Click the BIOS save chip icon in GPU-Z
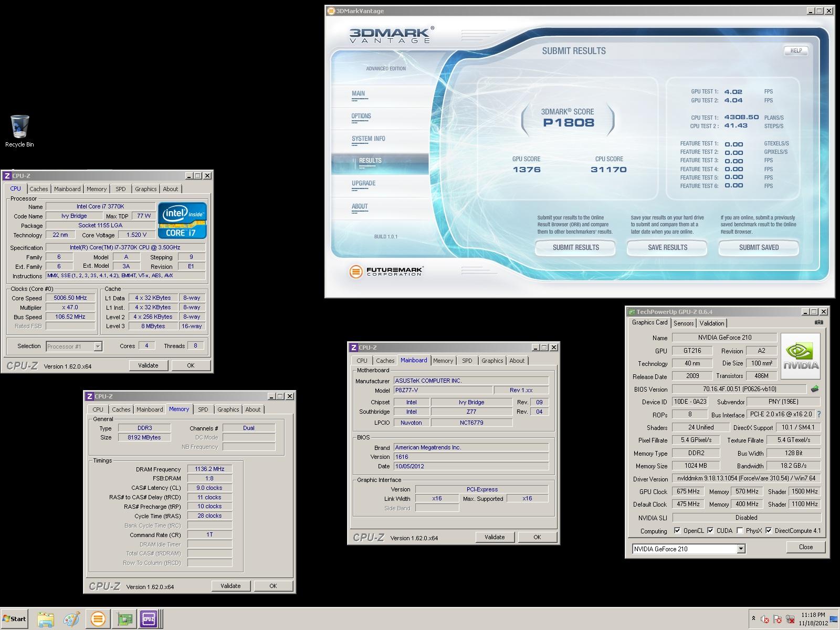840x630 pixels. tap(815, 389)
